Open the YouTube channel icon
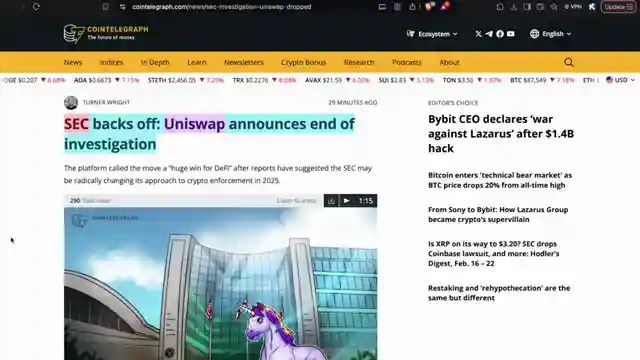This screenshot has height=360, width=640. click(x=511, y=34)
